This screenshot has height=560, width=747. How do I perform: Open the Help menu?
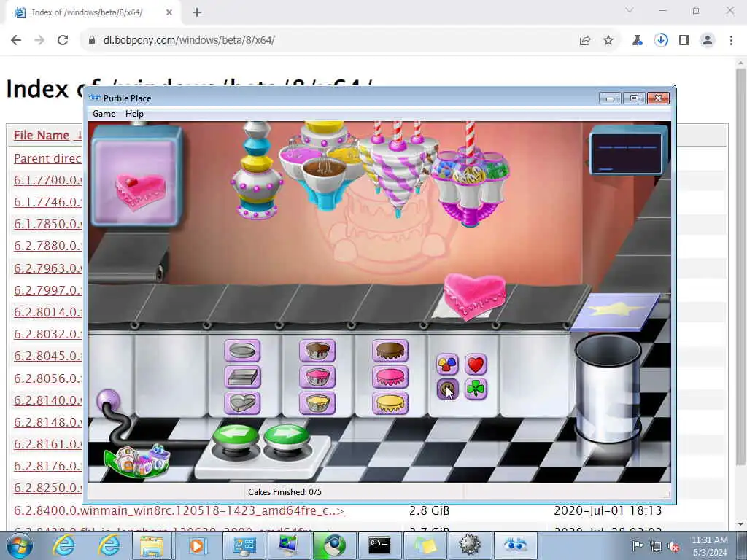click(134, 113)
